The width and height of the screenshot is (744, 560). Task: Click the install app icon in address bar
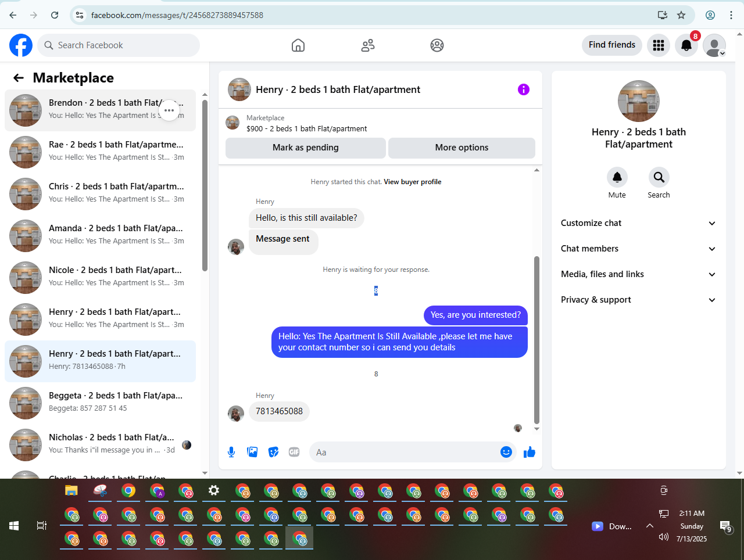point(662,15)
